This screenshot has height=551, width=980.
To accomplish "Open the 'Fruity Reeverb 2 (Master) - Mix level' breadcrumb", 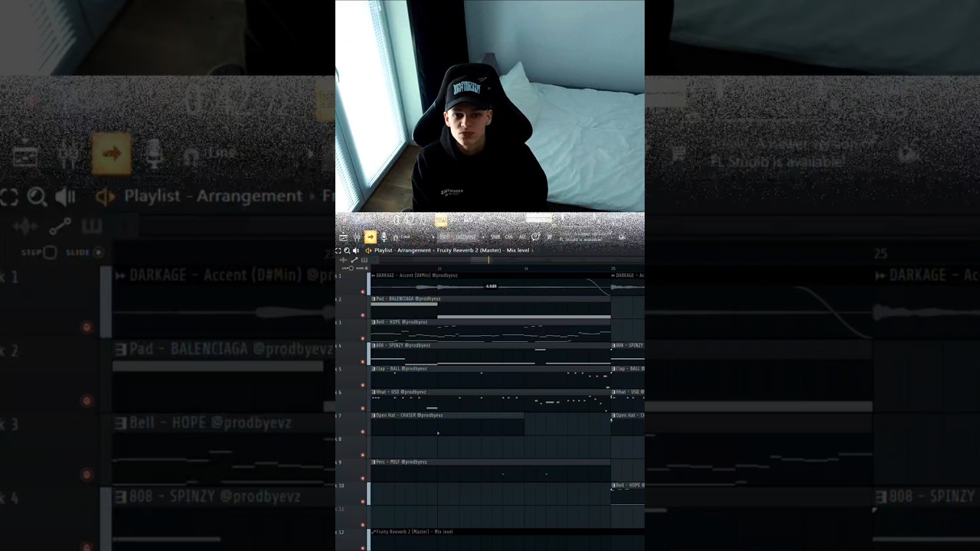I will tap(483, 250).
